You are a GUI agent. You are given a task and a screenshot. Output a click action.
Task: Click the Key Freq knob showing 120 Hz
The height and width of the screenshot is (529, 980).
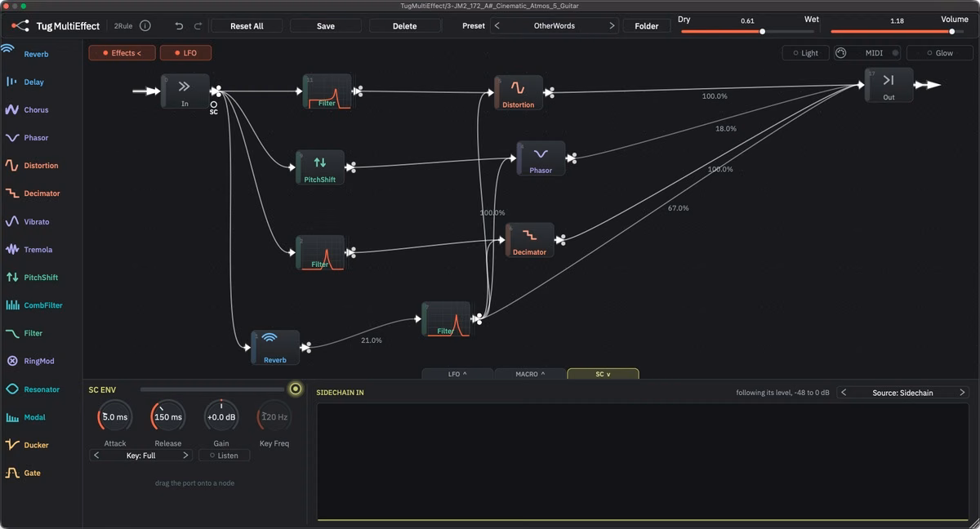point(274,417)
